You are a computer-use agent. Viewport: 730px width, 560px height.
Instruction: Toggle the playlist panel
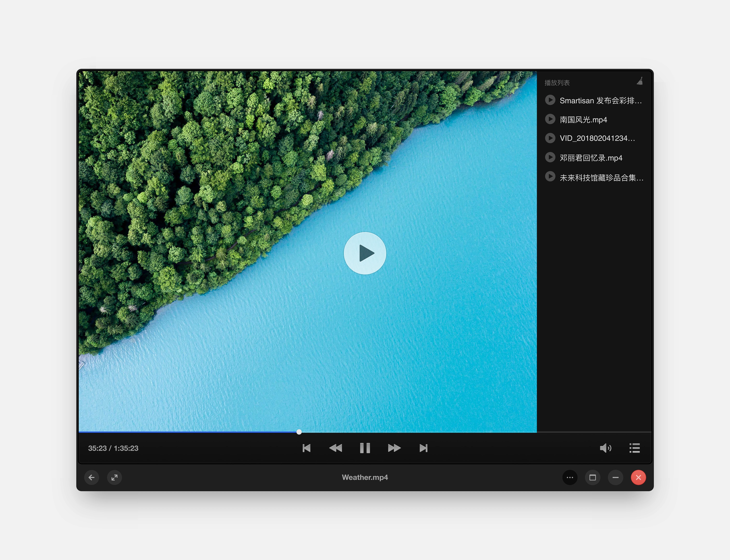pos(634,448)
